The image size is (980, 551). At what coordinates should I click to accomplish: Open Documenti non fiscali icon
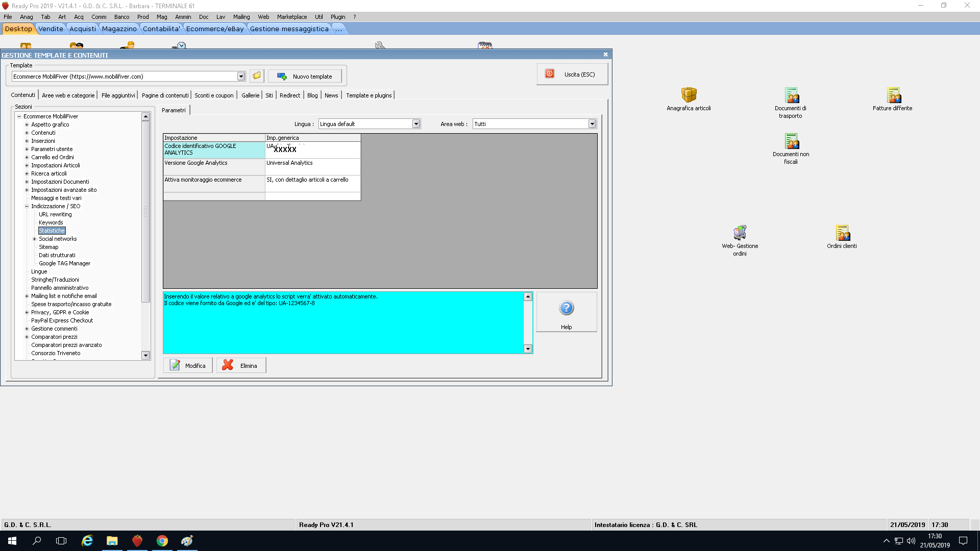click(791, 141)
